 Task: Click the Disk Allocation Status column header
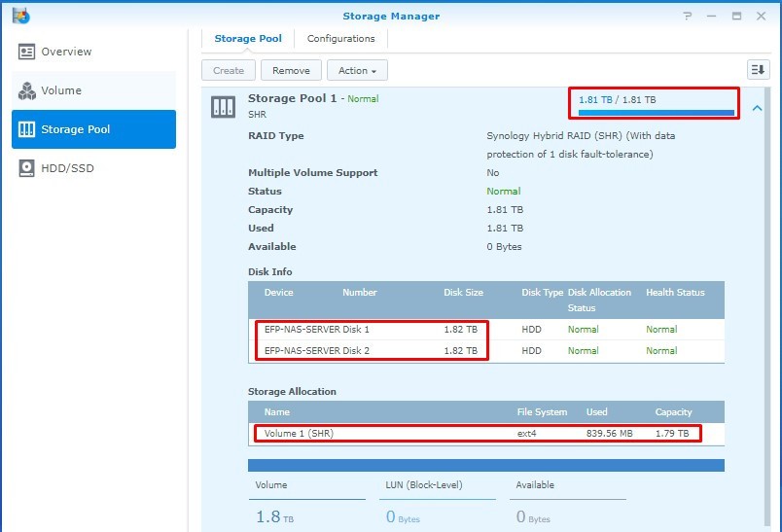coord(599,301)
